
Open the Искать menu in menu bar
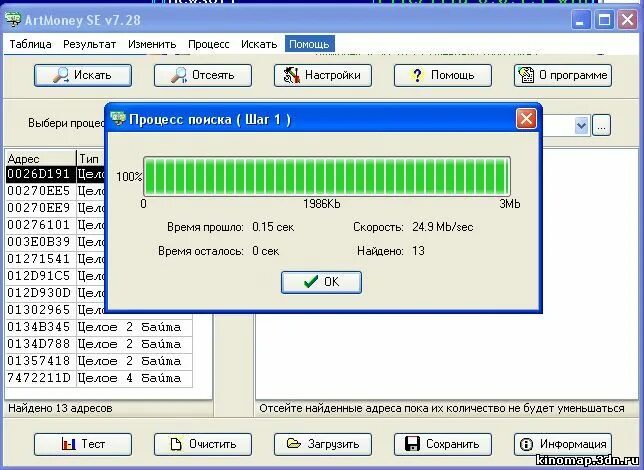pyautogui.click(x=259, y=44)
